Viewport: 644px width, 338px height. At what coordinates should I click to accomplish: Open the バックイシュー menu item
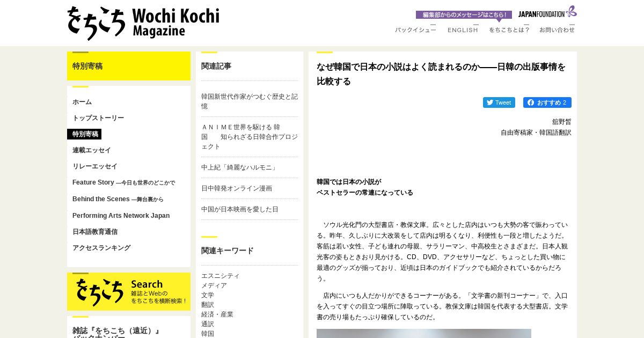click(415, 30)
